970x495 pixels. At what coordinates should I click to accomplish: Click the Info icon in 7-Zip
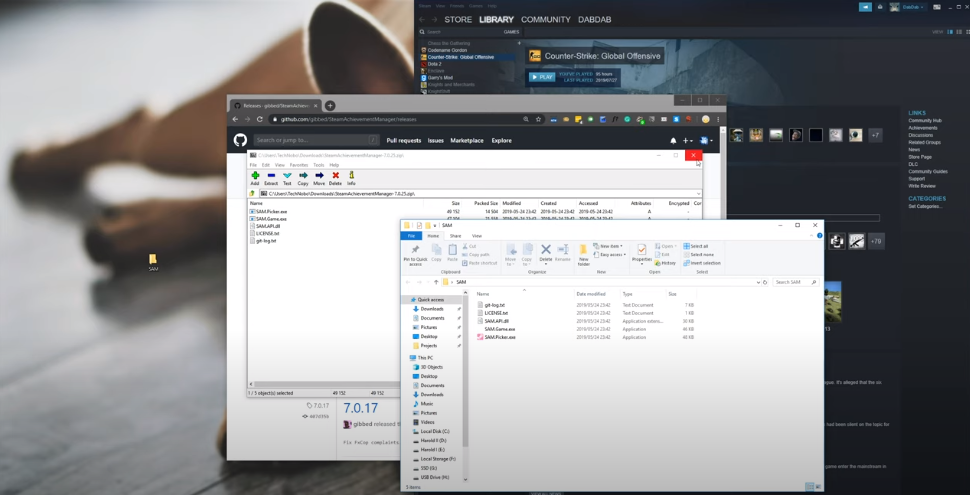pos(351,178)
